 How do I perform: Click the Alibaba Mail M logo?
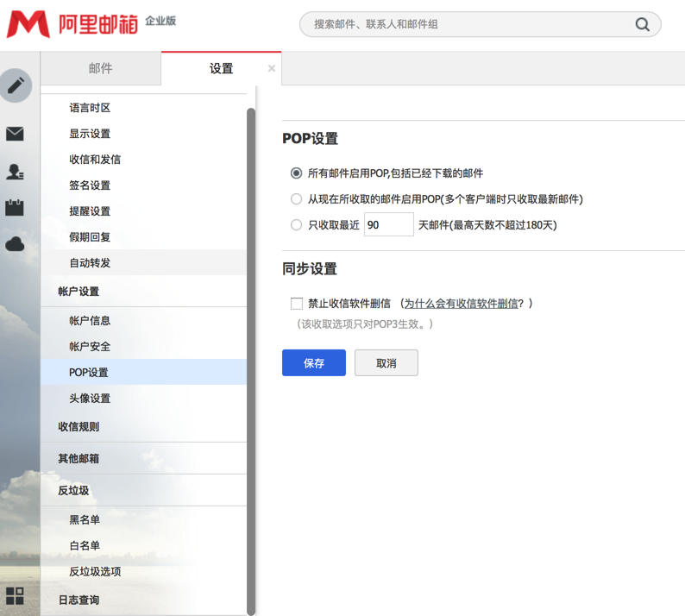click(x=28, y=24)
